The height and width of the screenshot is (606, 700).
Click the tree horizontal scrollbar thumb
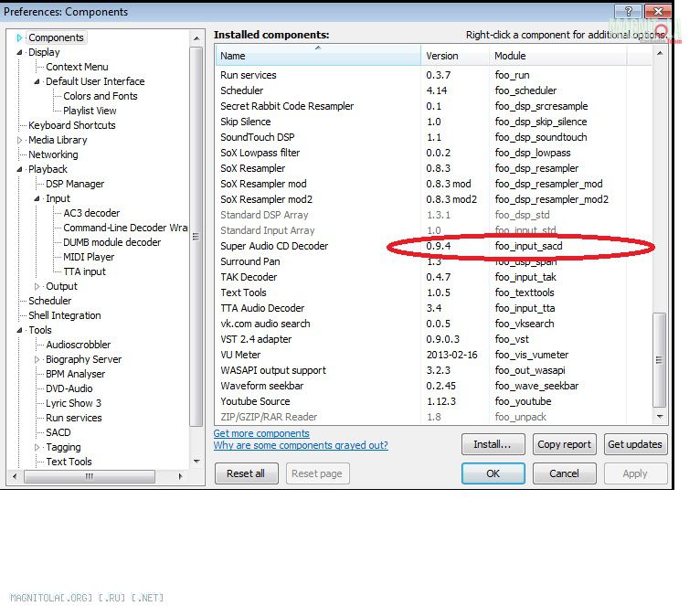click(x=90, y=477)
